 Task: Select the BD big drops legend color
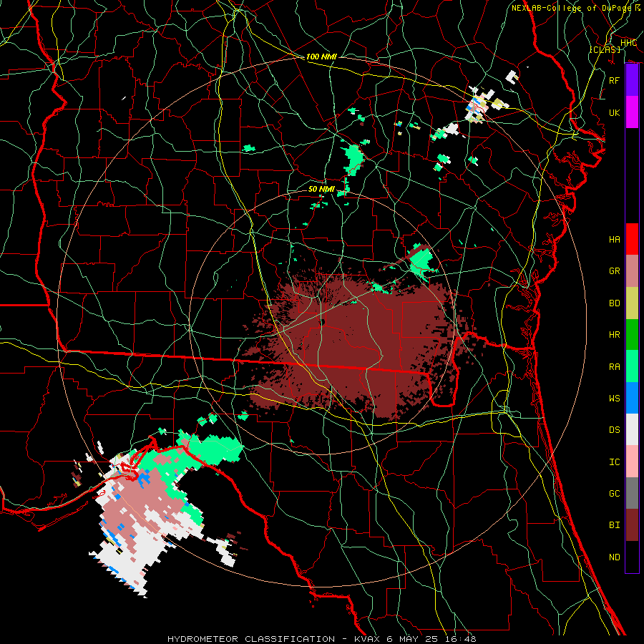(632, 303)
